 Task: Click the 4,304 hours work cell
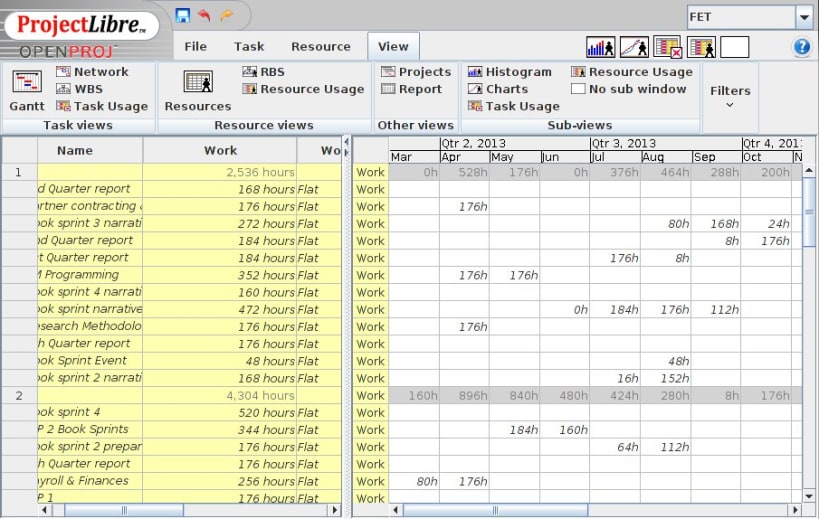click(x=220, y=395)
